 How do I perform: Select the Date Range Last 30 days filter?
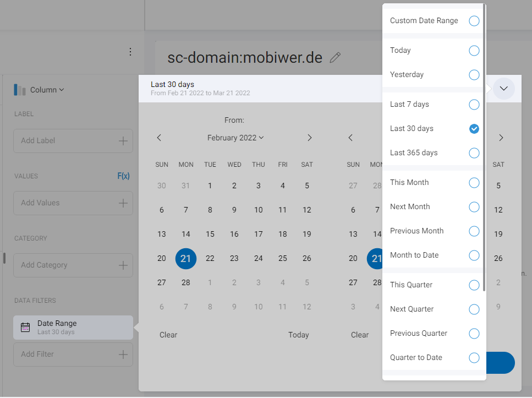pos(73,328)
